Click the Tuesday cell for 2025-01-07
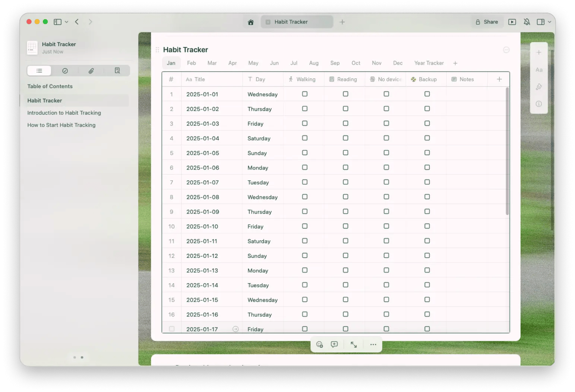The height and width of the screenshot is (392, 575). tap(263, 182)
